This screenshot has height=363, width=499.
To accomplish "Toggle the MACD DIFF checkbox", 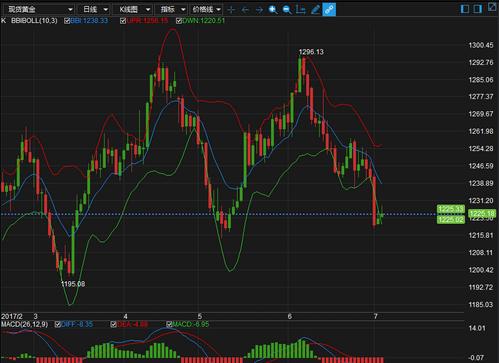I will point(58,324).
